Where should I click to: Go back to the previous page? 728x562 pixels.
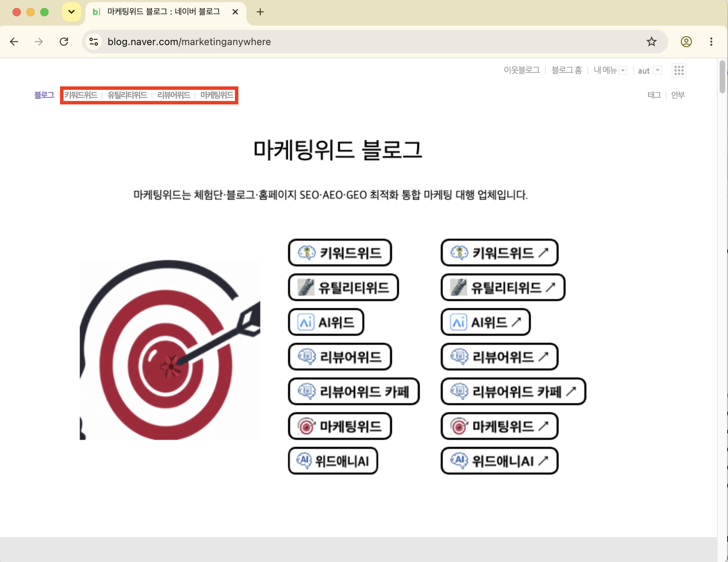pos(14,42)
